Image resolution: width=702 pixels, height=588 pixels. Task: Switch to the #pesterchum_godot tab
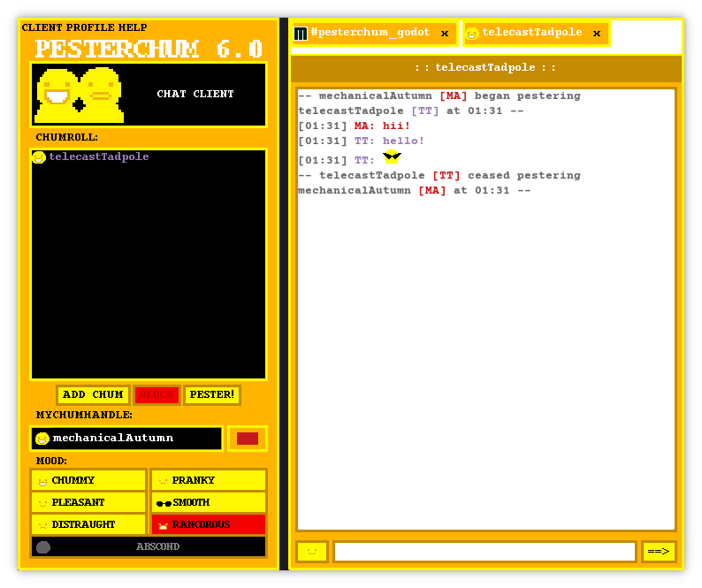[374, 33]
